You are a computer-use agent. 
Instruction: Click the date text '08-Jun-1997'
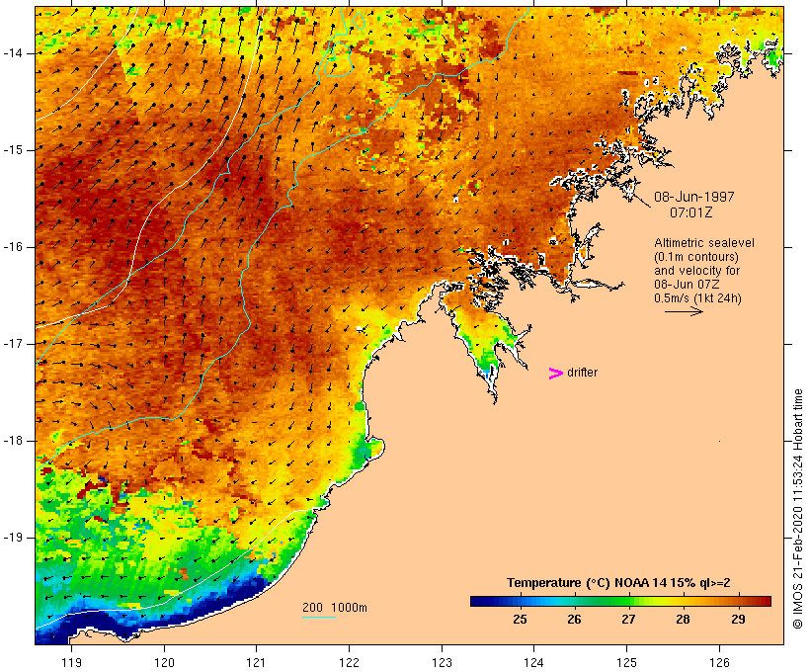click(694, 197)
